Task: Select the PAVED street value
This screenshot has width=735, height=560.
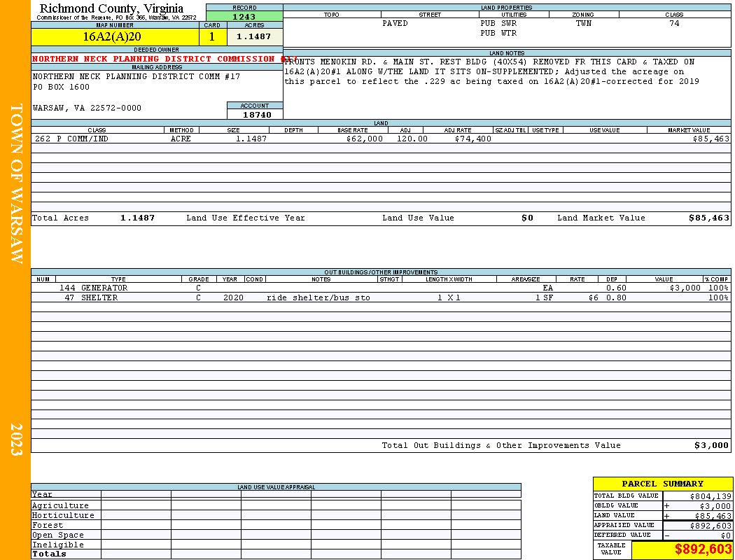Action: click(x=395, y=23)
